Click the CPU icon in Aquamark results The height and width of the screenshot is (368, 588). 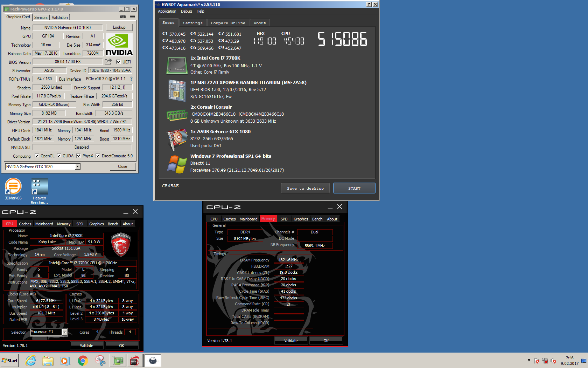tap(177, 66)
